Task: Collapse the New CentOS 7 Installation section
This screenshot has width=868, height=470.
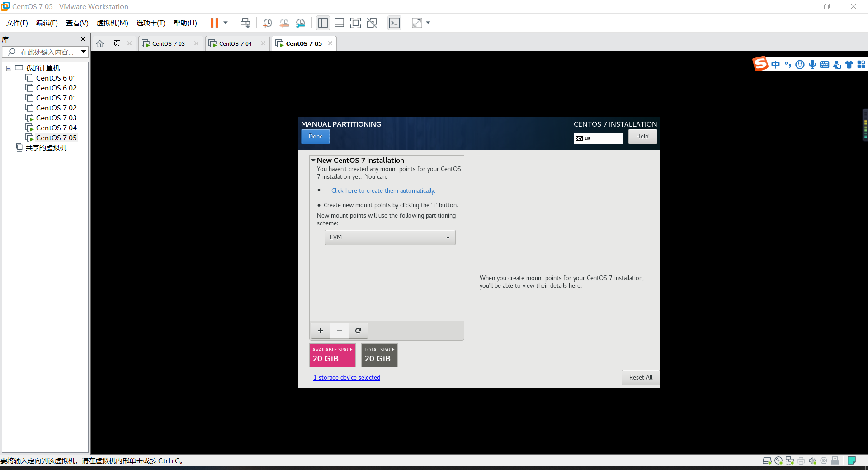Action: click(x=313, y=160)
